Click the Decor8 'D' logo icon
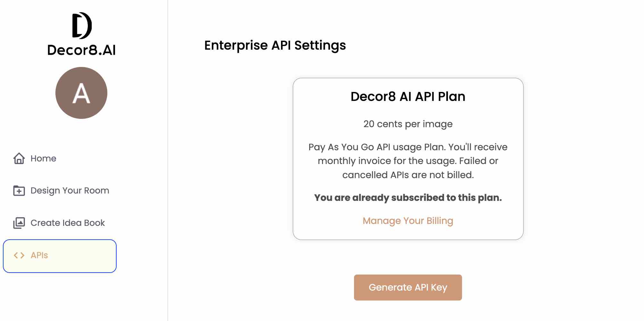 coord(82,26)
